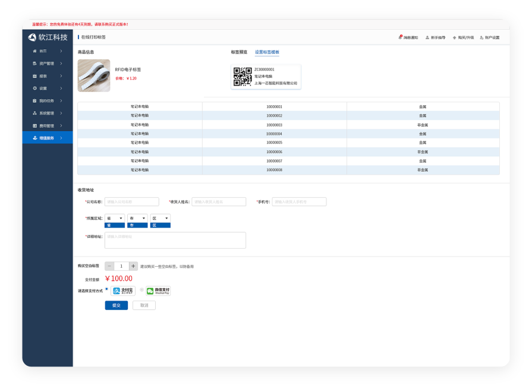Click the RFID电子标签 product title
The image size is (532, 392).
click(128, 69)
